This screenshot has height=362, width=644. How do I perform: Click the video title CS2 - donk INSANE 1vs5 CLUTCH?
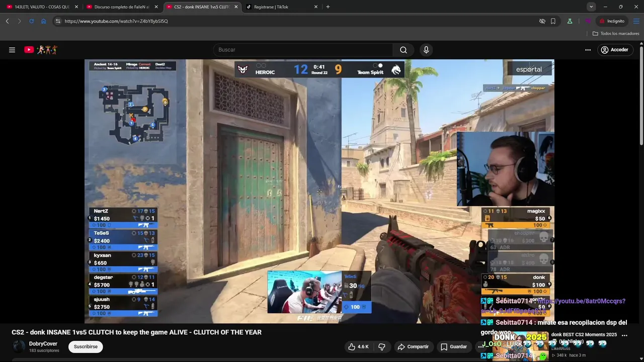(136, 332)
